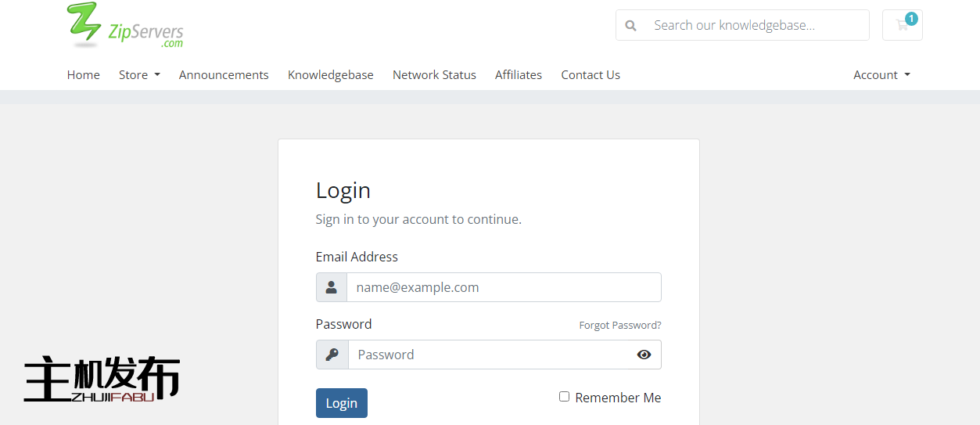Screen dimensions: 980x425
Task: Click the Zhujifabu watermark logo
Action: click(102, 380)
